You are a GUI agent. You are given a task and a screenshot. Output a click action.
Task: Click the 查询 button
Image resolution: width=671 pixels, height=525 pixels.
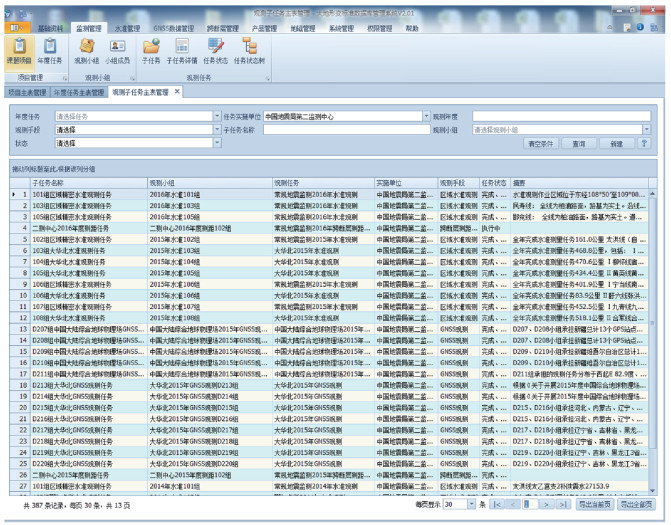[579, 143]
